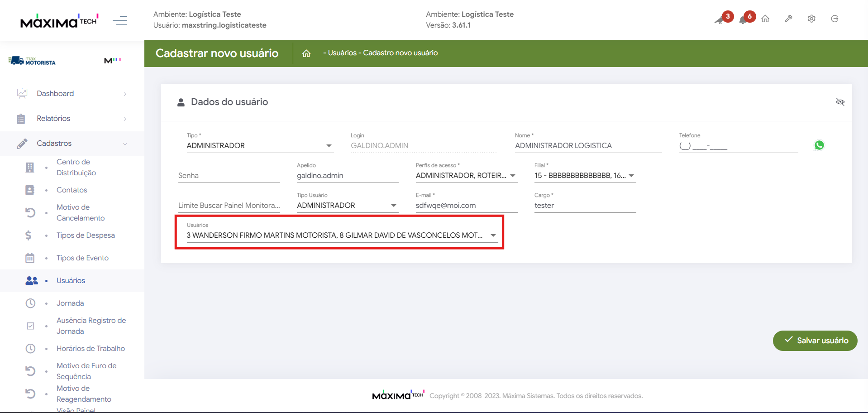Screen dimensions: 868x413
Task: Click the Centro de Distribuição building icon
Action: point(30,168)
